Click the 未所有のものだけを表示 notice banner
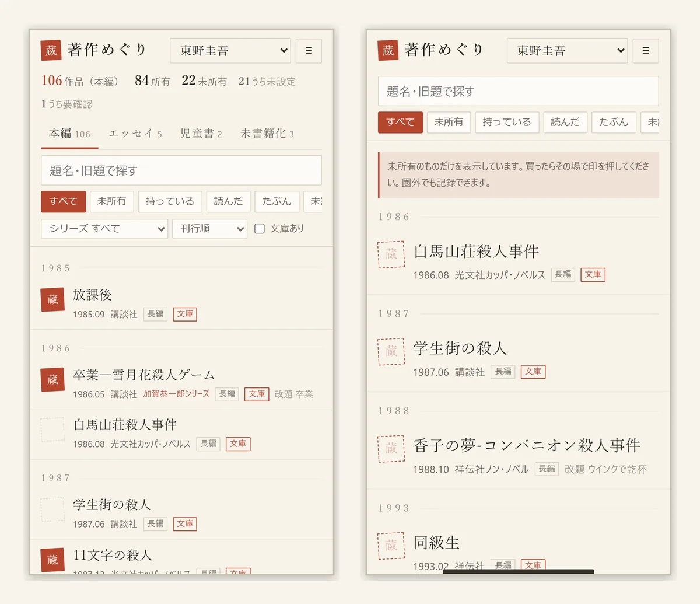Viewport: 700px width, 604px height. pyautogui.click(x=519, y=174)
